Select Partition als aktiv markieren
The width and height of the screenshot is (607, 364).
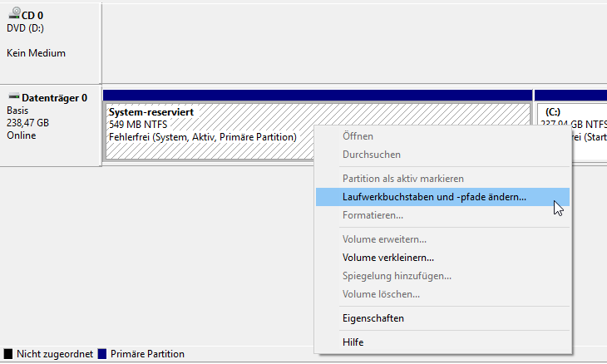click(402, 179)
